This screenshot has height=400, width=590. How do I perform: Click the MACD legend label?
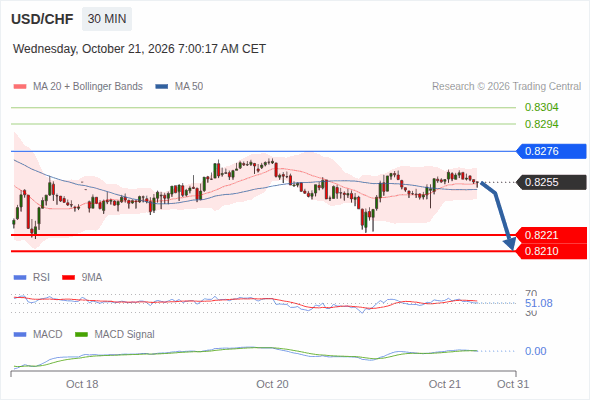click(x=48, y=335)
